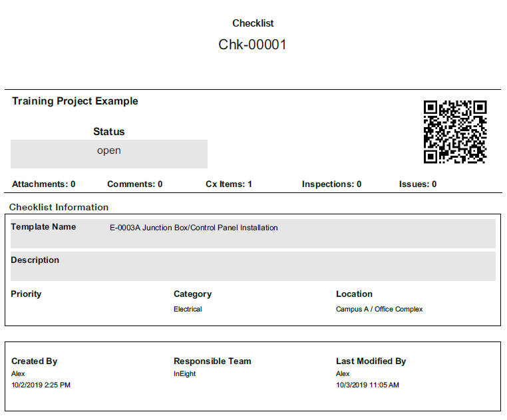Click Alex under Last Modified By
507x420 pixels.
(x=343, y=373)
